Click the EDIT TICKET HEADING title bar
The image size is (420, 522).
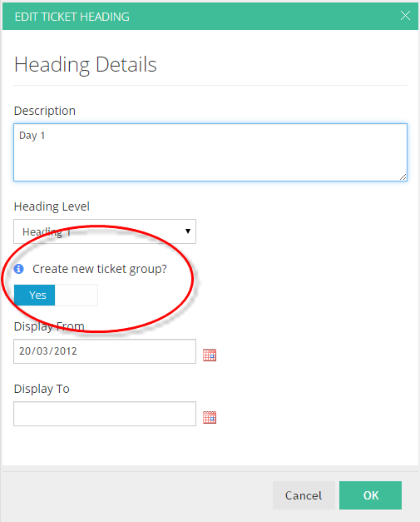click(x=210, y=17)
